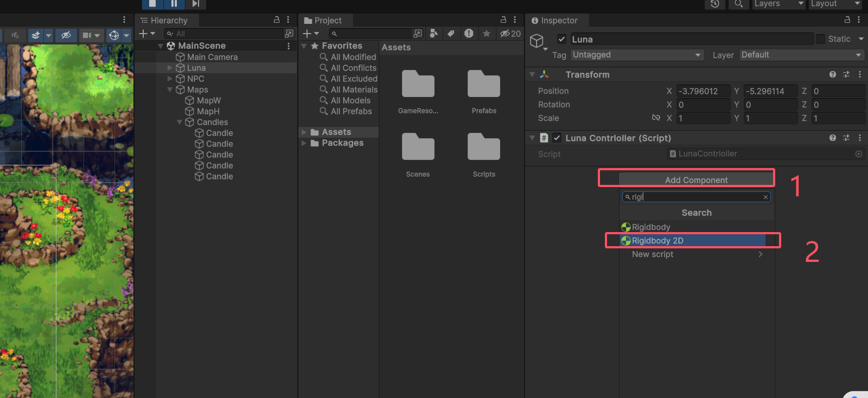Select the Hierarchy tab
Screen dimensions: 868x398
tap(164, 21)
